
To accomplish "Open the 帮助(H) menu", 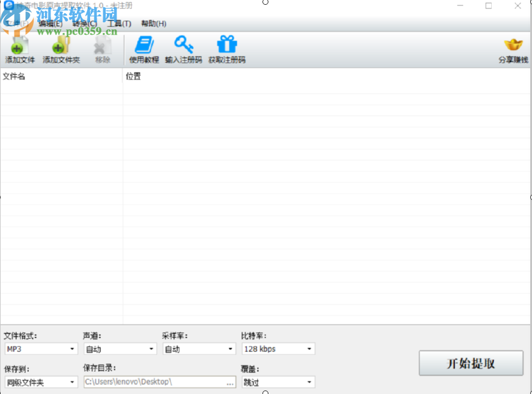I will [153, 23].
